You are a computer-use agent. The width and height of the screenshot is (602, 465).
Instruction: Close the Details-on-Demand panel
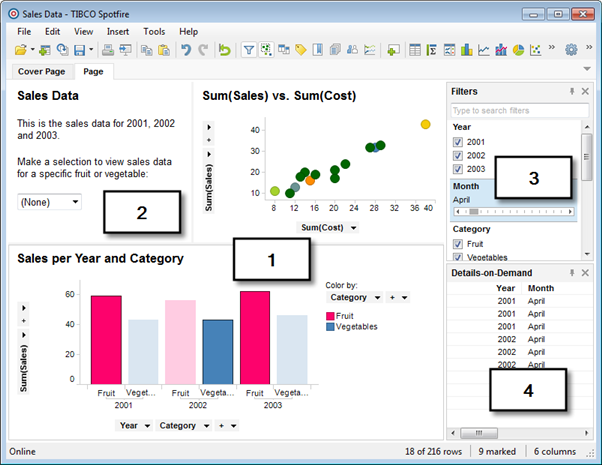[x=586, y=273]
